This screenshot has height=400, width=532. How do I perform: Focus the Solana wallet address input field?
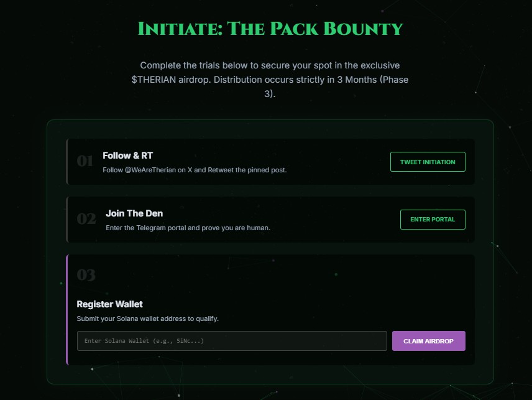coord(232,341)
